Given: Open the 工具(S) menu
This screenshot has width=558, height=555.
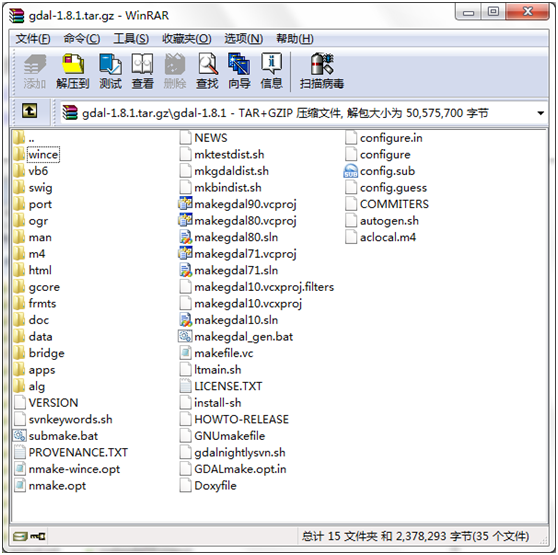Looking at the screenshot, I should tap(131, 38).
